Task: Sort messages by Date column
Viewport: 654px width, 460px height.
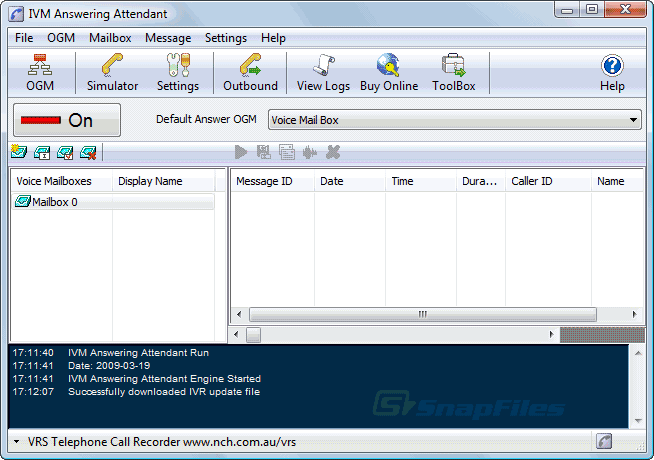Action: [350, 181]
